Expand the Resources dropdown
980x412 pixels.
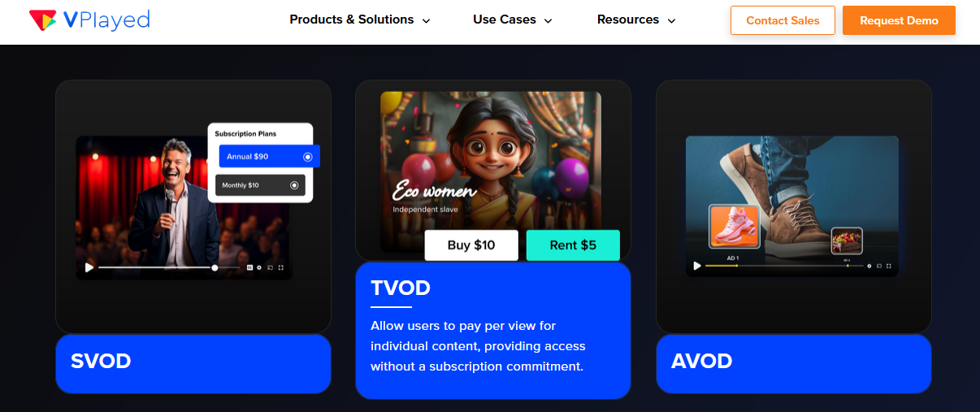click(x=636, y=20)
